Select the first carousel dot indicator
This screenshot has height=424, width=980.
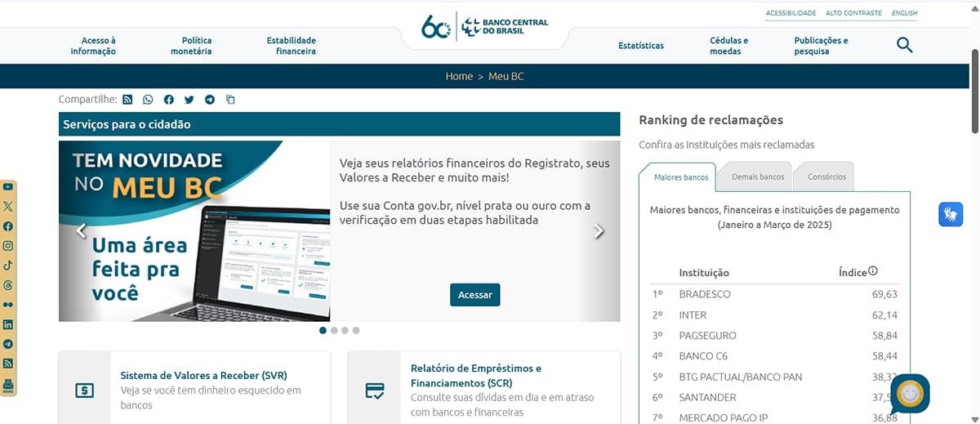coord(323,330)
